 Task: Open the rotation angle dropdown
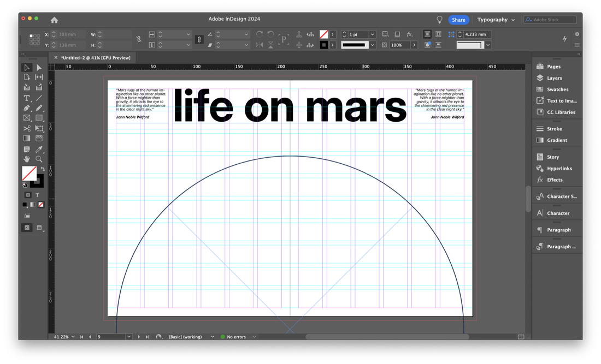[246, 34]
